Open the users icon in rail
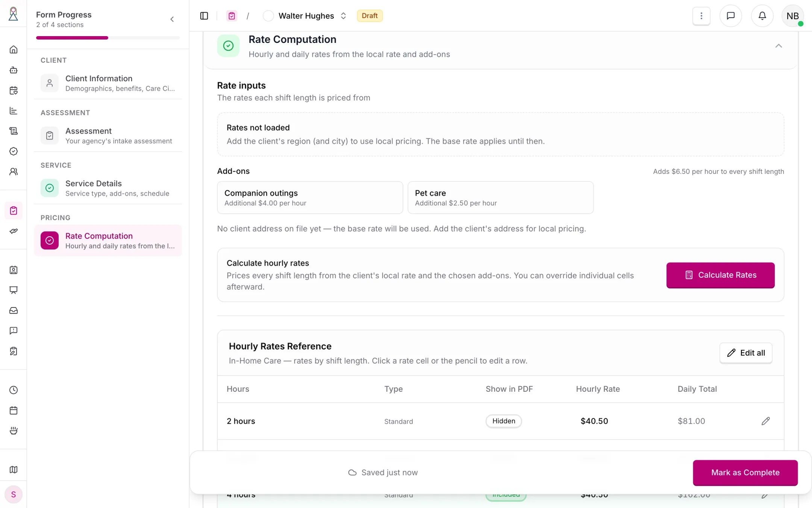Image resolution: width=812 pixels, height=508 pixels. [14, 172]
